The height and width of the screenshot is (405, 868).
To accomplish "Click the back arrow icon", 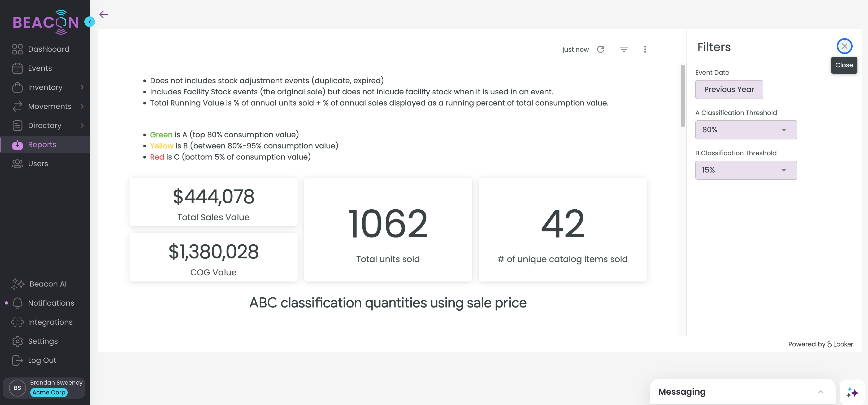I will coord(104,15).
